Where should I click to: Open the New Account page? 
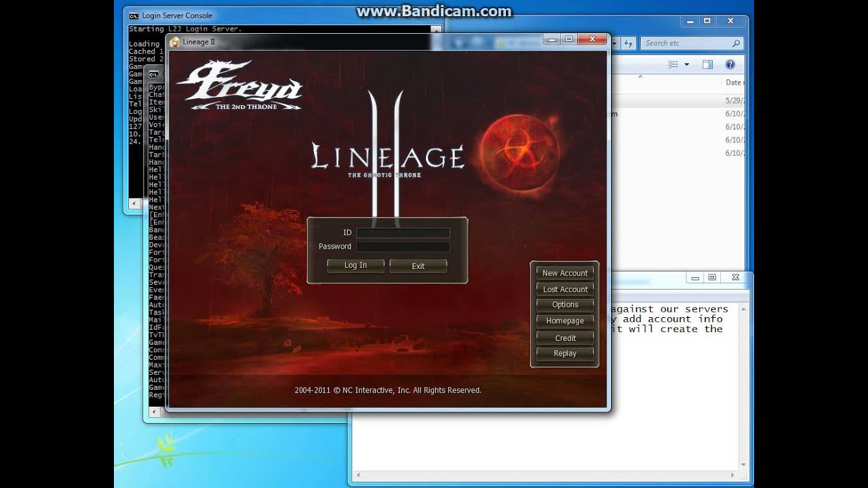(x=565, y=273)
